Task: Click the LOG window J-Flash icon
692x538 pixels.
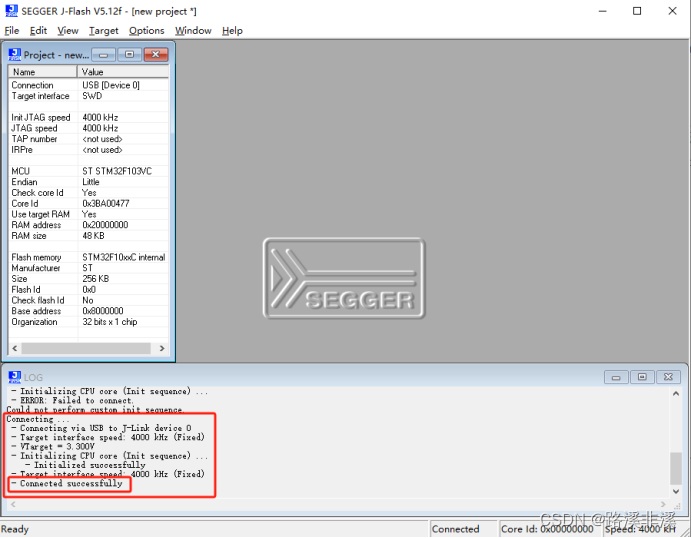Action: pos(15,377)
